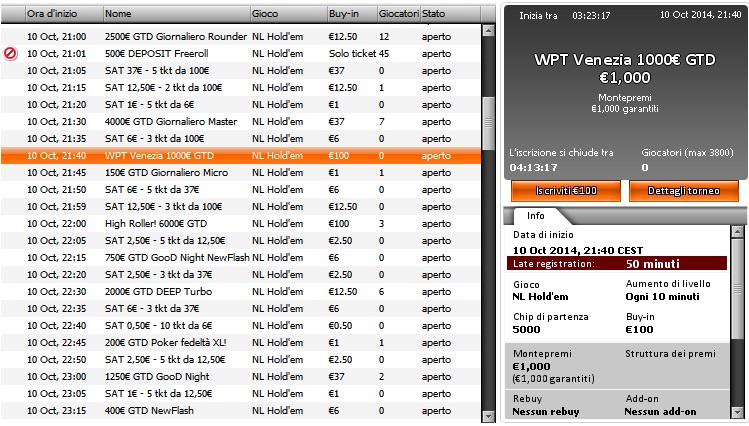Select 150€ GTD Giornaliero Micro tournament
The height and width of the screenshot is (426, 749).
tap(241, 173)
